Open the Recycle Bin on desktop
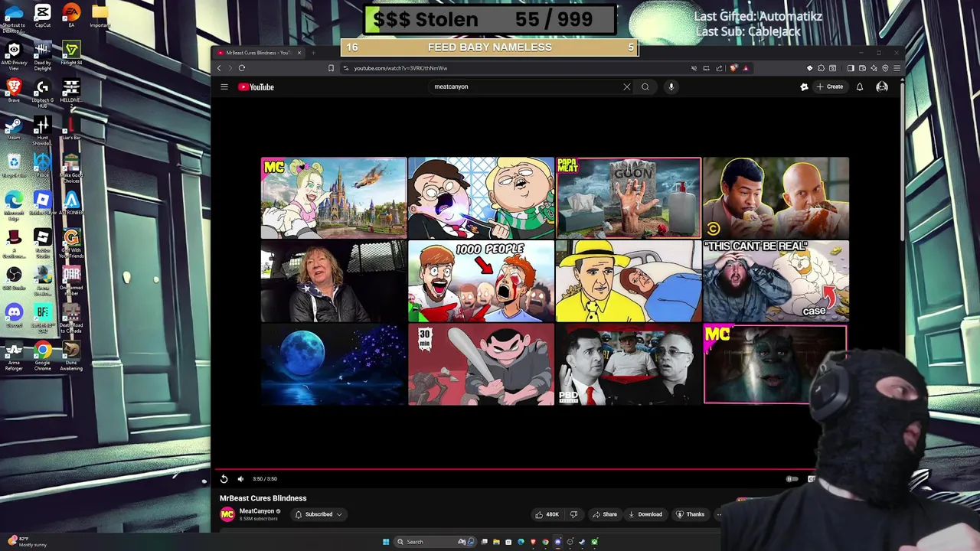 click(14, 165)
